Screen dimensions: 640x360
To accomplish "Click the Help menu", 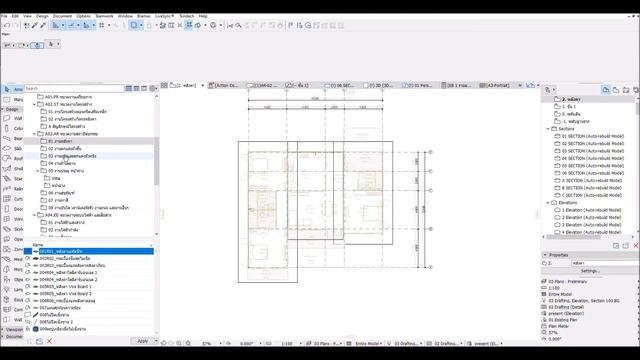I will point(203,16).
